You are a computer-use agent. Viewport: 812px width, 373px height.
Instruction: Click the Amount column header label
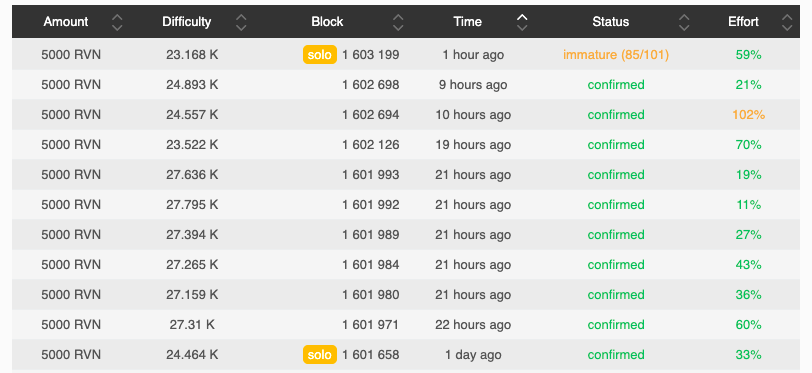pyautogui.click(x=66, y=22)
